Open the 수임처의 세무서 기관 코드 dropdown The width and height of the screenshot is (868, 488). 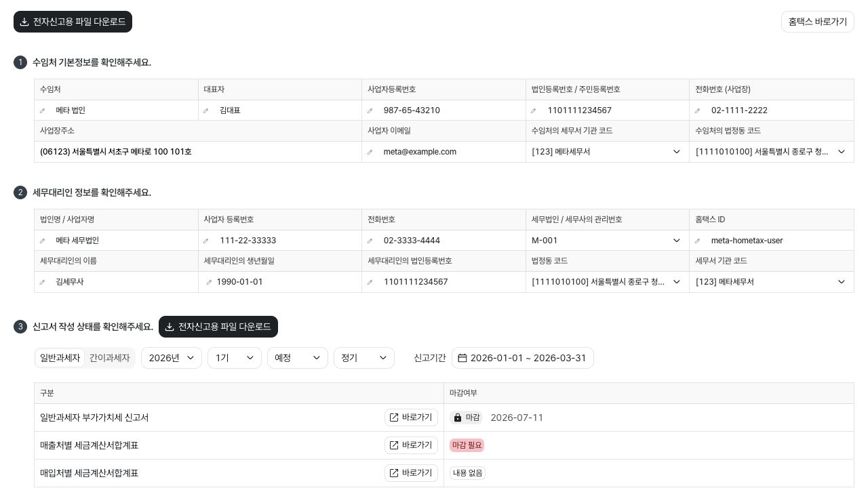[608, 152]
